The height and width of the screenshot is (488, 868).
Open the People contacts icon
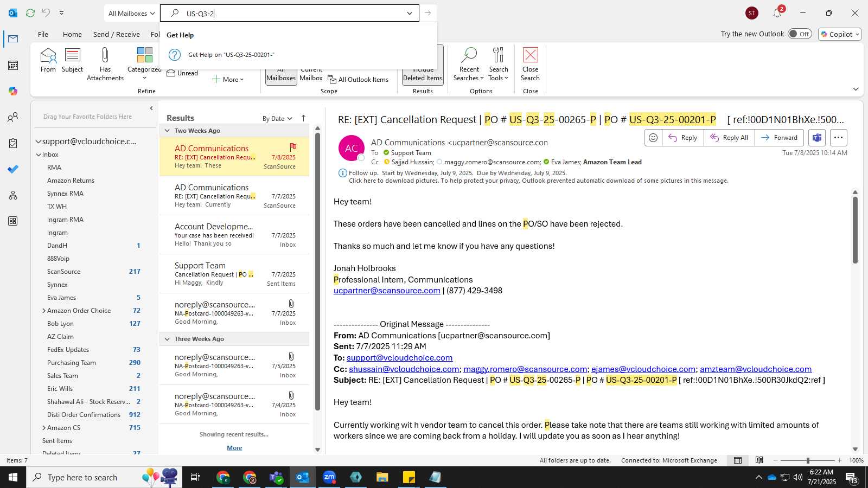click(13, 117)
